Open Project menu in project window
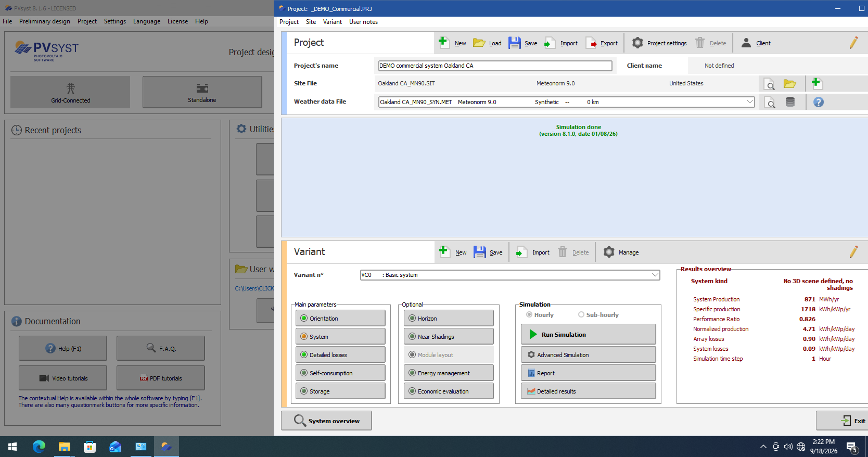This screenshot has height=457, width=868. tap(289, 22)
